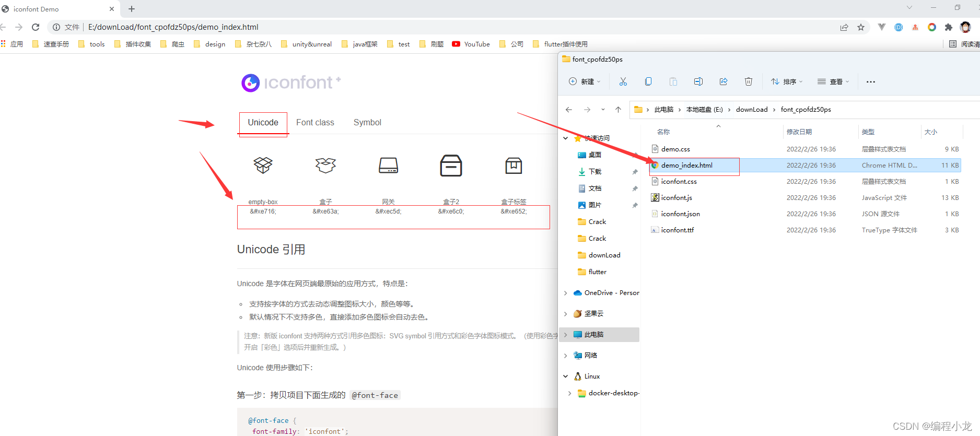Click the browser address bar URL
The height and width of the screenshot is (436, 980).
[173, 27]
